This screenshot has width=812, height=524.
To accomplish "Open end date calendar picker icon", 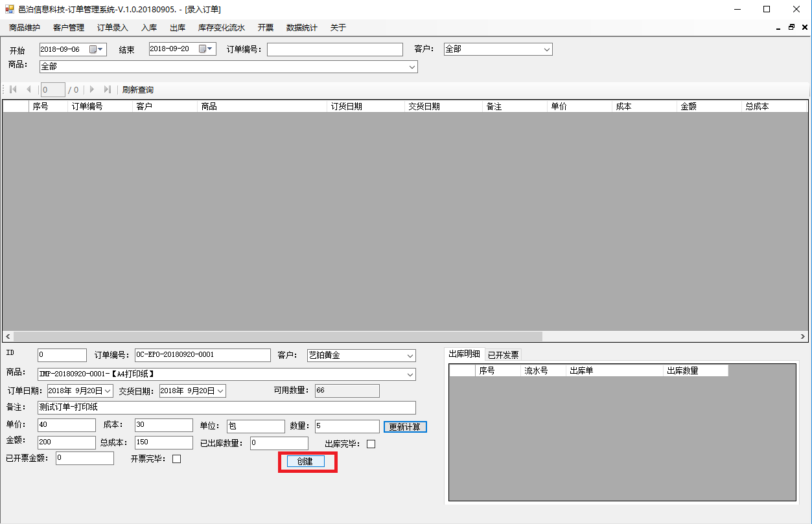I will (205, 49).
